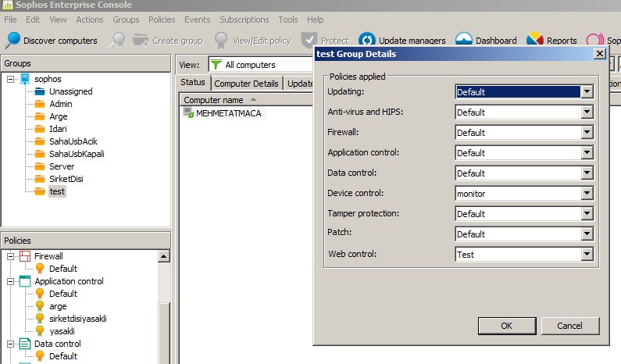Open the Web control dropdown showing Test
Screen dimensions: 621x364
[x=587, y=255]
